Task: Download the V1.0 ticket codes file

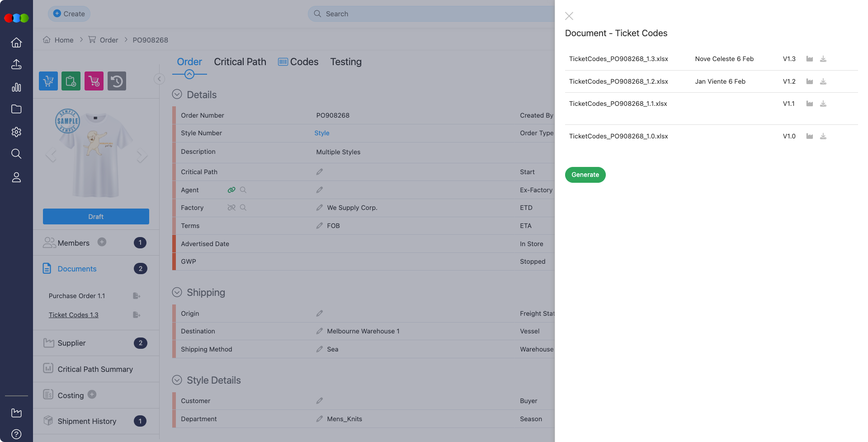Action: (823, 136)
